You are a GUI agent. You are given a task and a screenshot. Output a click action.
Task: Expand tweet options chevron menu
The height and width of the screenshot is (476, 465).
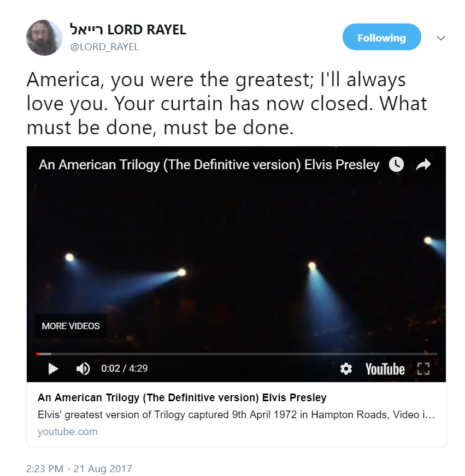click(441, 38)
